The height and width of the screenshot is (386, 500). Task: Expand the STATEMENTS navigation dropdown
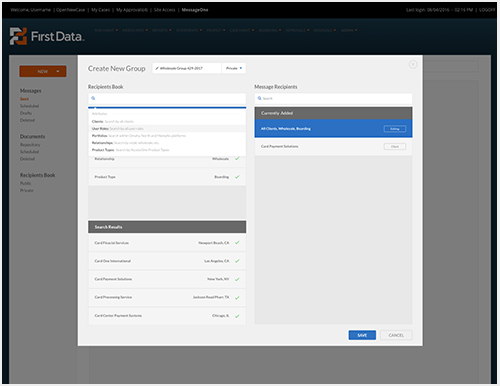(189, 30)
